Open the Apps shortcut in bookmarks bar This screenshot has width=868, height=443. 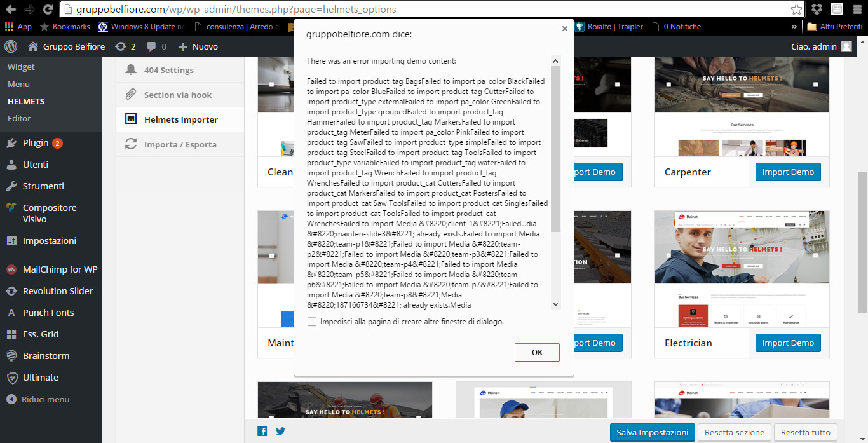pos(18,27)
